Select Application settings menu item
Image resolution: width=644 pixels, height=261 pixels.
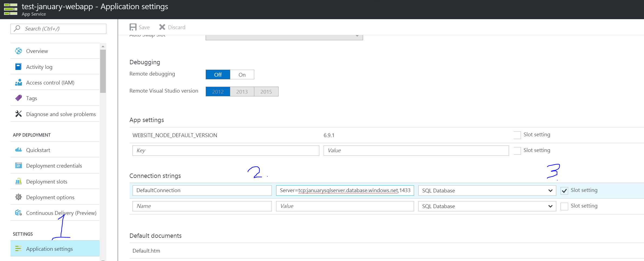[x=55, y=249]
